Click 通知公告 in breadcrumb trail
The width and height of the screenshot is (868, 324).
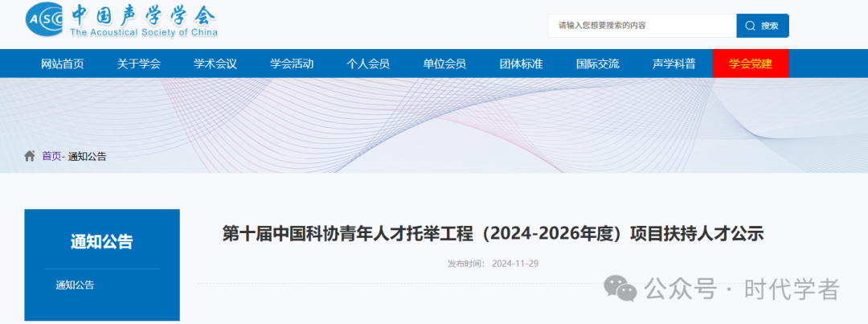tap(87, 157)
